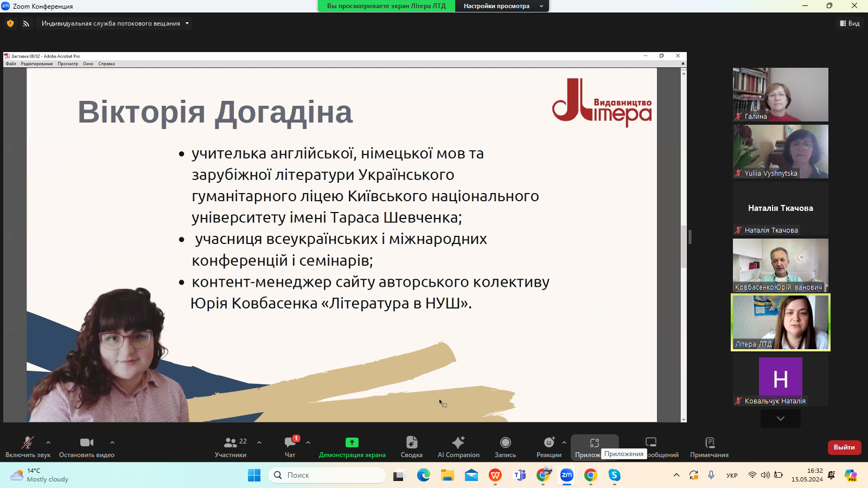This screenshot has height=488, width=868.
Task: Switch layout using the Вид menu
Action: [x=850, y=23]
